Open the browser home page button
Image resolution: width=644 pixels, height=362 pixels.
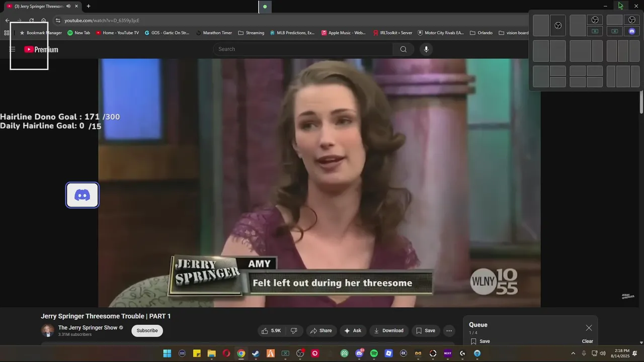click(43, 21)
